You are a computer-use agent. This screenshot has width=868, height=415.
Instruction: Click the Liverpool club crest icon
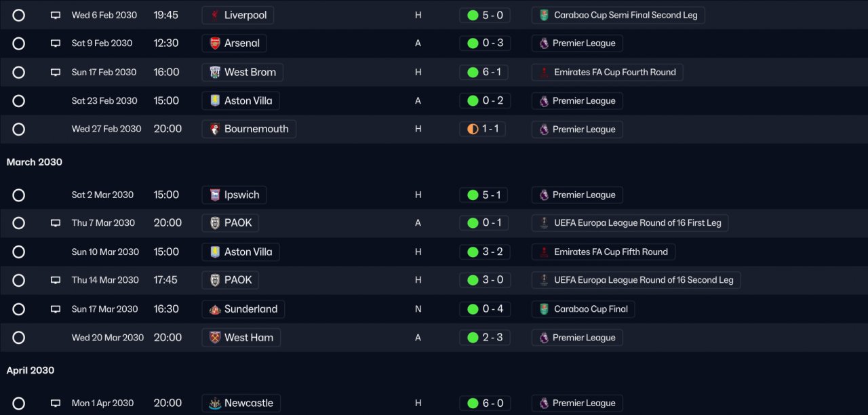click(215, 15)
